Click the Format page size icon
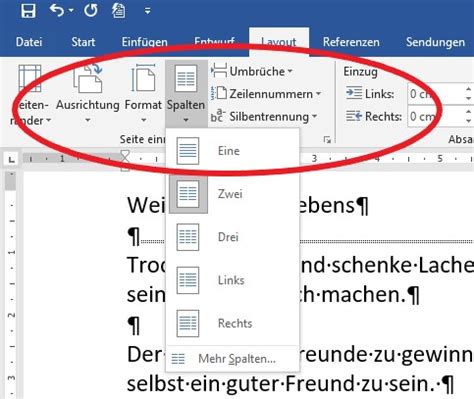The image size is (474, 399). 143,79
